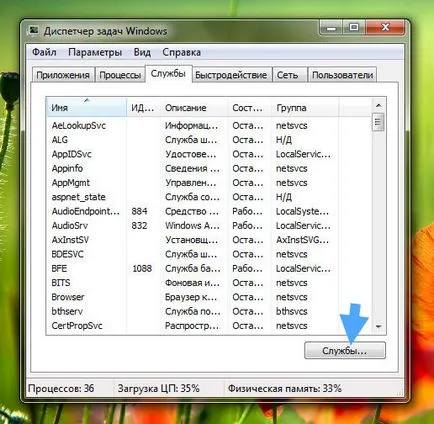Click the Windows A... description cell
The image size is (434, 424).
(192, 226)
